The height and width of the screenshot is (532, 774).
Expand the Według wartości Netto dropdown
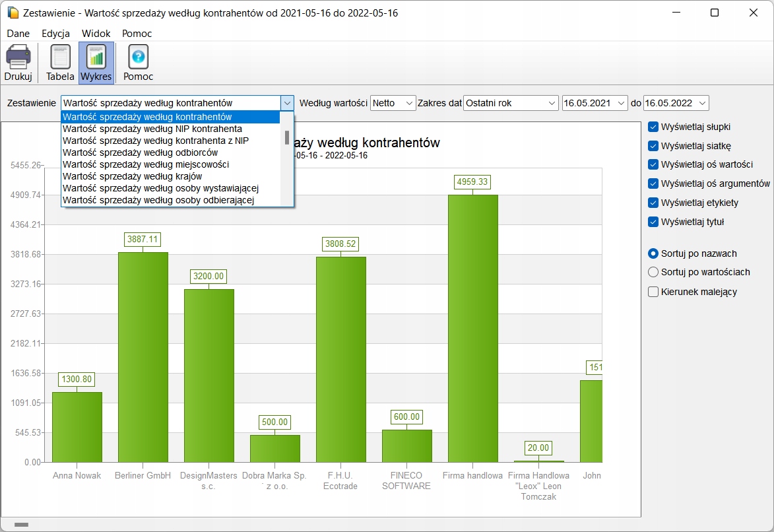pos(409,103)
